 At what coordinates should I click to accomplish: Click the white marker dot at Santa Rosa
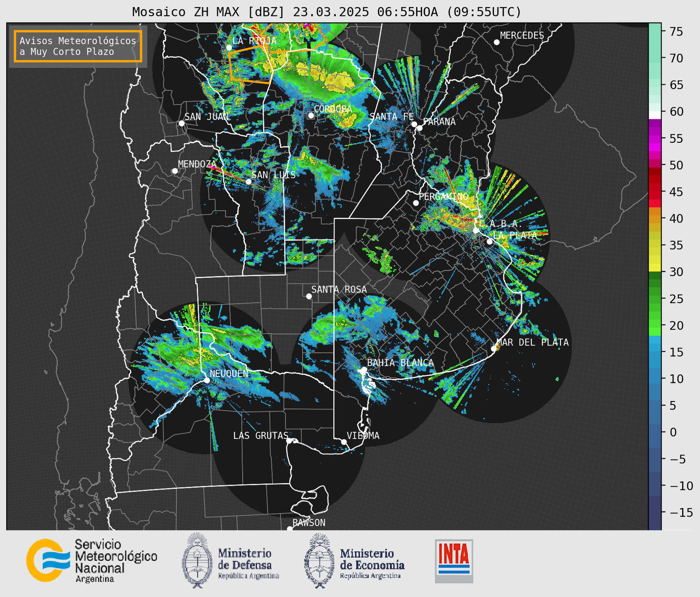(309, 296)
